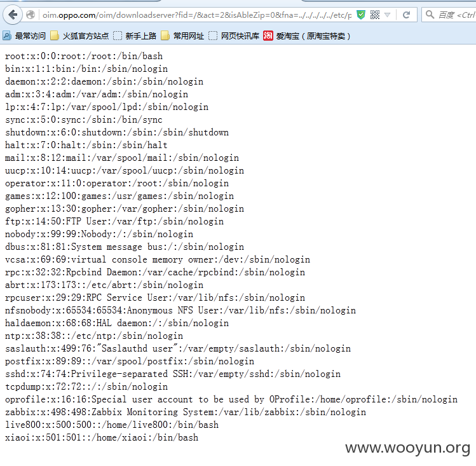Click the line starting 'shutdown:x:6:0'
This screenshot has width=476, height=466.
point(117,132)
